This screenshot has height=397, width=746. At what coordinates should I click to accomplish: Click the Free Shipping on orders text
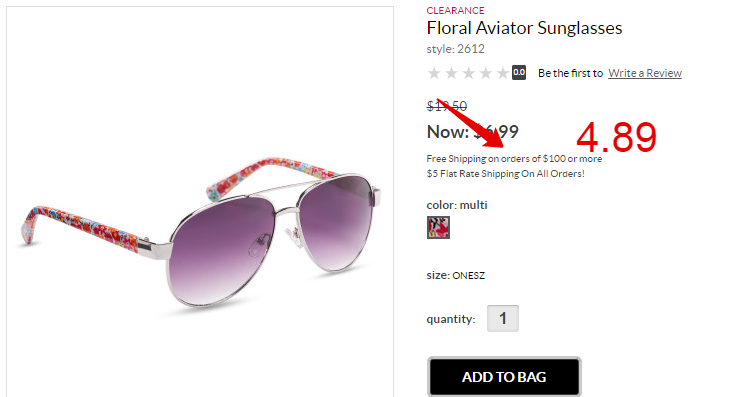[514, 159]
